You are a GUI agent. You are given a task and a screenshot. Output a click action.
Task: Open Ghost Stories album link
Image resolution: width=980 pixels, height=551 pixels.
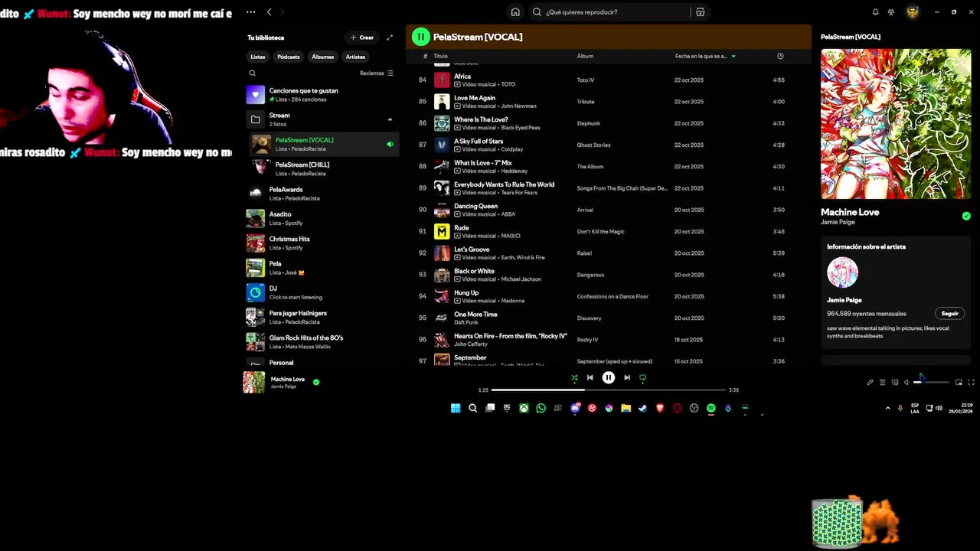tap(594, 145)
